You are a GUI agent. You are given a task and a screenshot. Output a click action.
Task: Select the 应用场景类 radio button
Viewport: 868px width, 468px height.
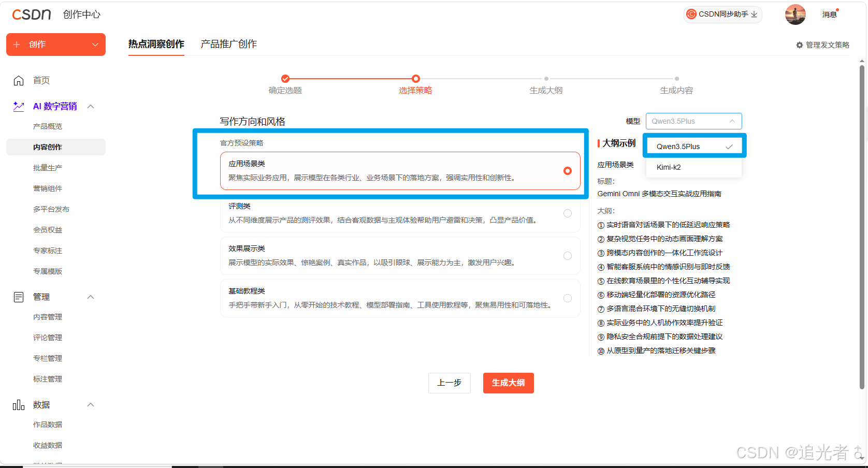pos(568,171)
